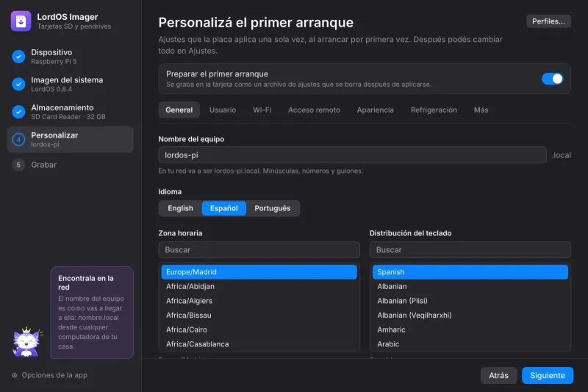The image size is (588, 392).
Task: Click the LordOS Imager app logo icon
Action: [21, 21]
